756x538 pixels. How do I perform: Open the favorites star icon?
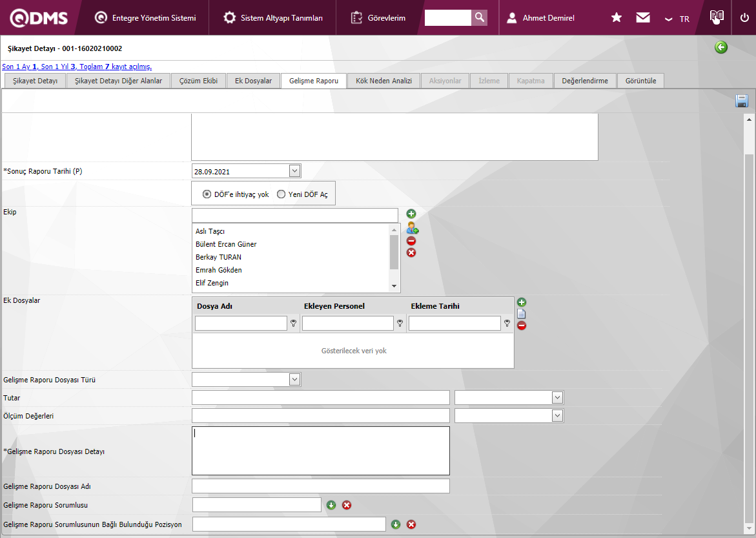point(616,18)
